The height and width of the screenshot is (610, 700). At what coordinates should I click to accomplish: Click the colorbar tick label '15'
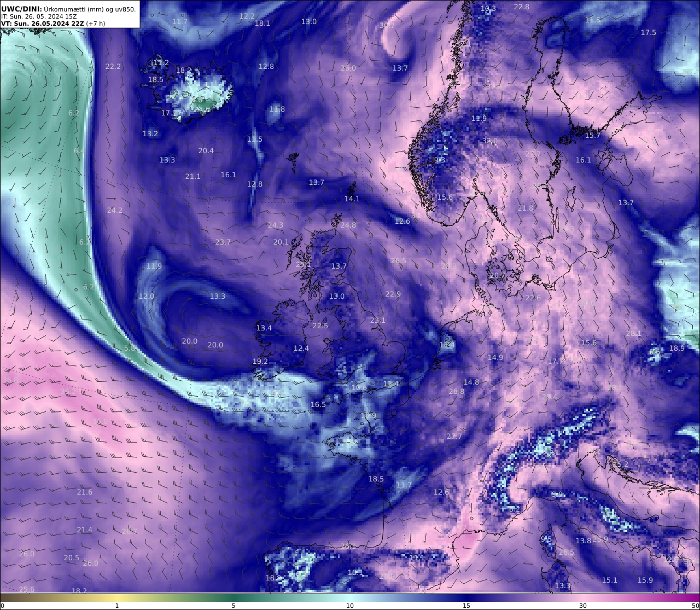[x=466, y=606]
